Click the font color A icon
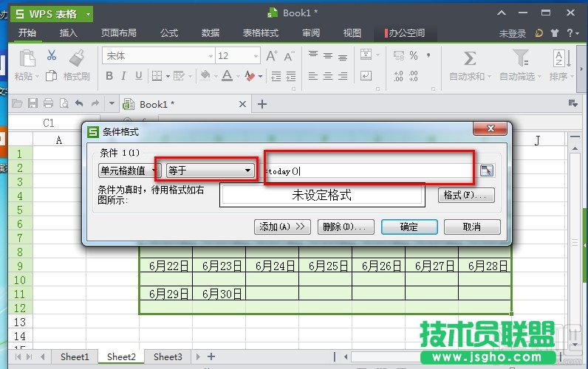This screenshot has height=369, width=588. click(227, 76)
